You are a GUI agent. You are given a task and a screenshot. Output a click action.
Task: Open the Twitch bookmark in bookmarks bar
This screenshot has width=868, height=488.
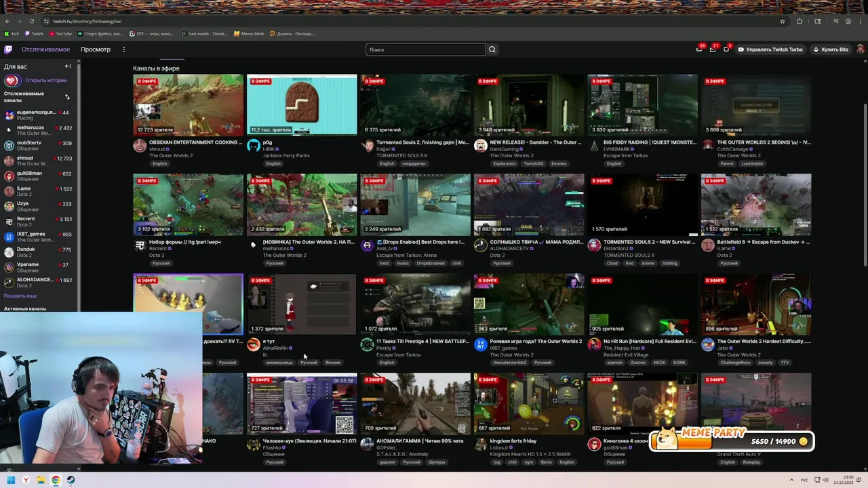(35, 34)
